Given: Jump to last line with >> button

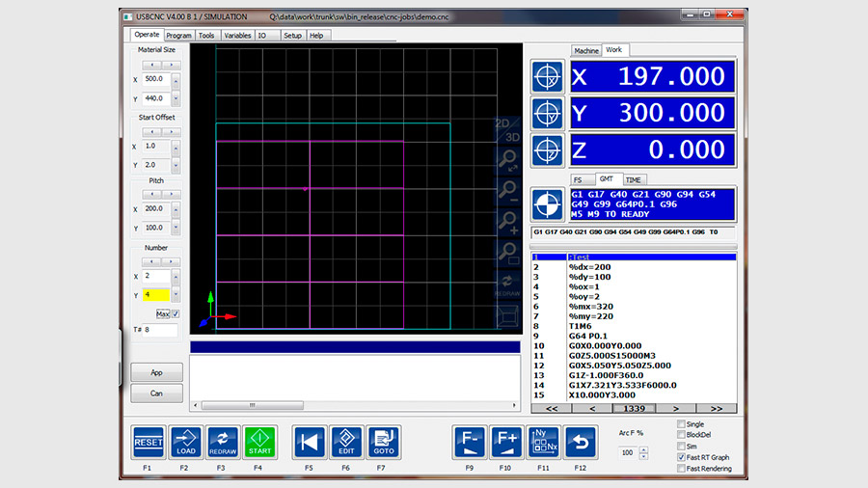Looking at the screenshot, I should tap(715, 409).
